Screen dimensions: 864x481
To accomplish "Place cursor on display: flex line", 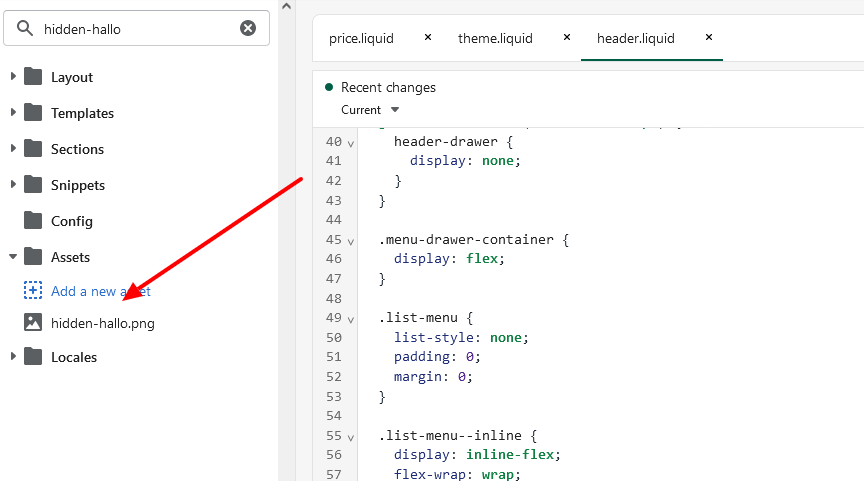I will click(x=449, y=259).
